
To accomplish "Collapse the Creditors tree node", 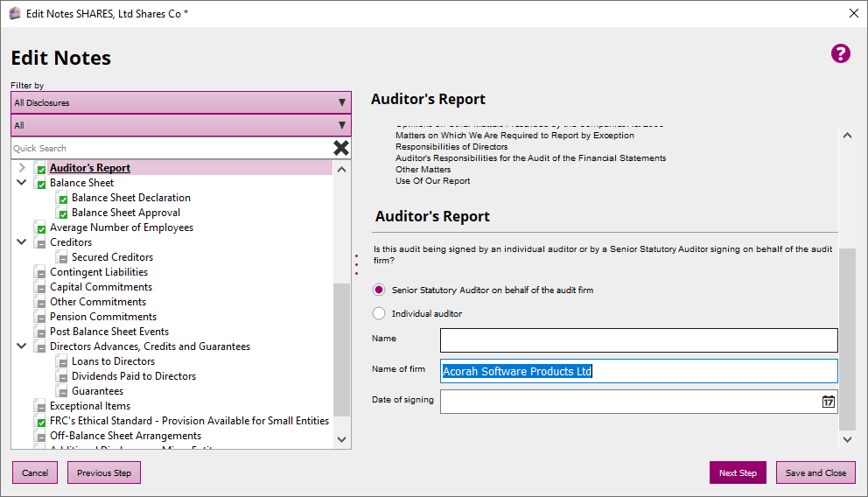I will pos(22,242).
